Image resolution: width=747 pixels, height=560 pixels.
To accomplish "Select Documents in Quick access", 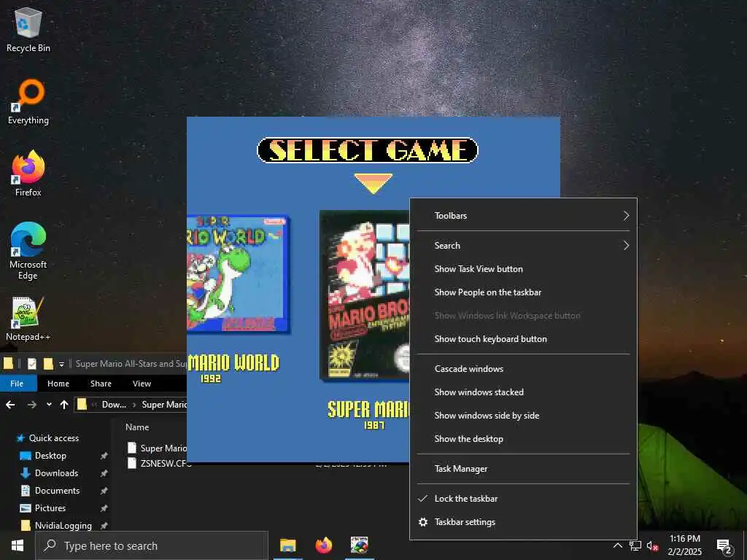I will pyautogui.click(x=57, y=491).
